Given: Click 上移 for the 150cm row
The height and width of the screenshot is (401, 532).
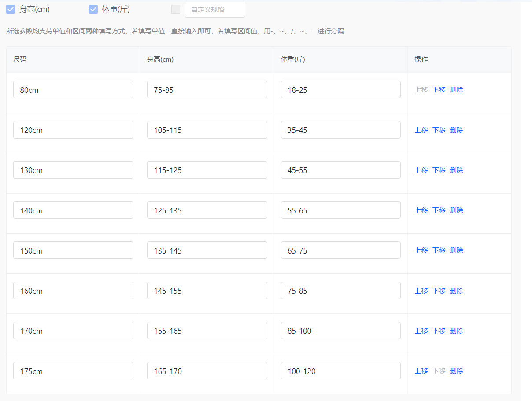Looking at the screenshot, I should click(x=421, y=250).
